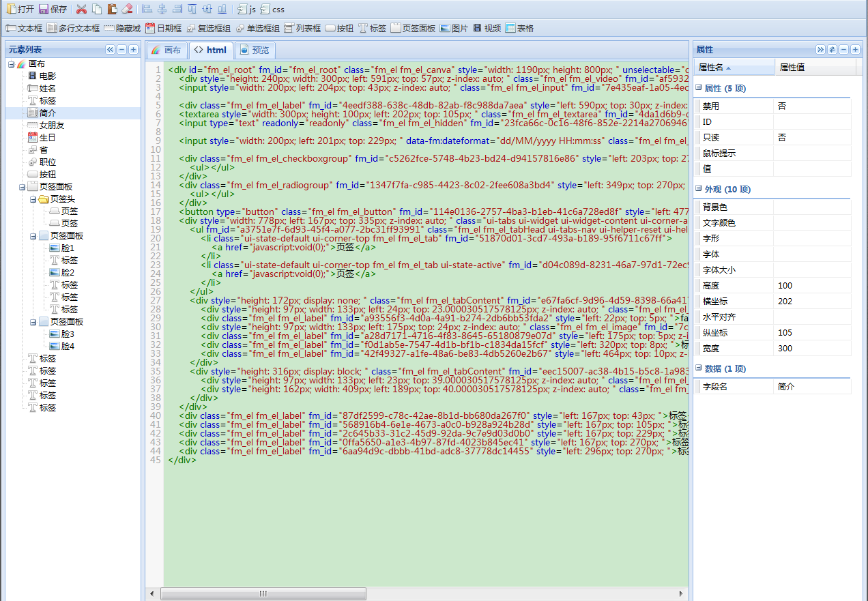Screen dimensions: 868x601
Task: Collapse the 元素列表 panel with double-arrow
Action: click(x=111, y=50)
